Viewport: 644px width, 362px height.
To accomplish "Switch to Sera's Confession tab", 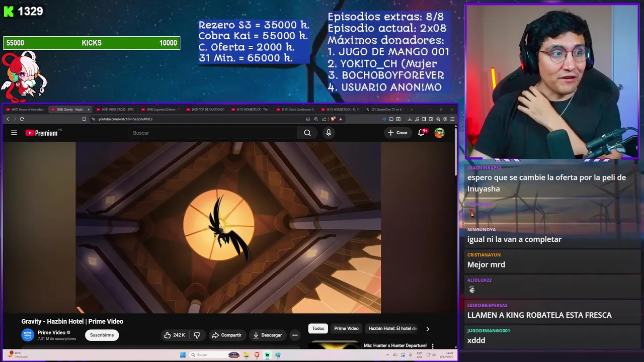I will point(294,109).
